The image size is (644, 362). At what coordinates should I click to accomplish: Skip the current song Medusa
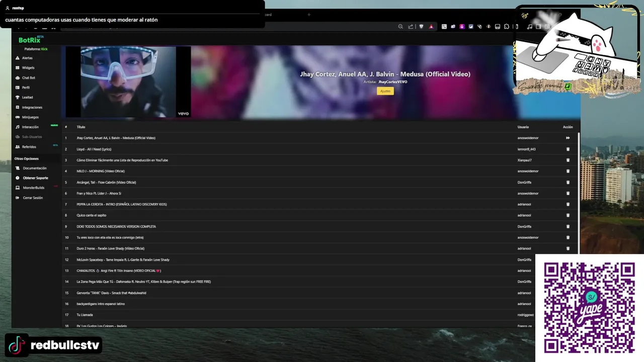568,138
